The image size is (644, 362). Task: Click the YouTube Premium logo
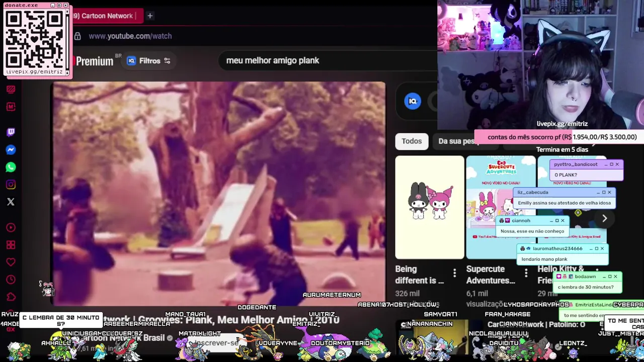pos(94,61)
